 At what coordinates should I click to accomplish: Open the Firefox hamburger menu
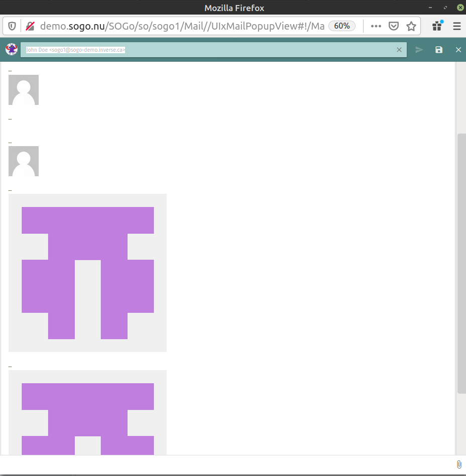pyautogui.click(x=456, y=26)
